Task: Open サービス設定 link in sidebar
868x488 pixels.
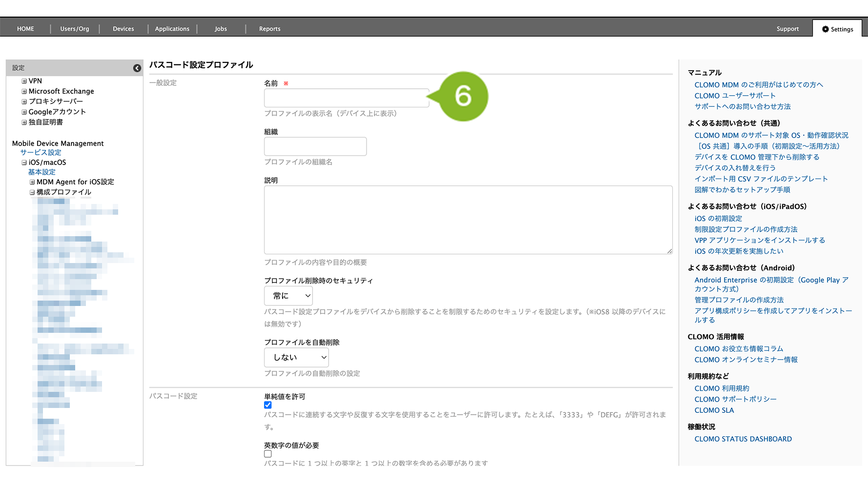Action: [x=41, y=152]
